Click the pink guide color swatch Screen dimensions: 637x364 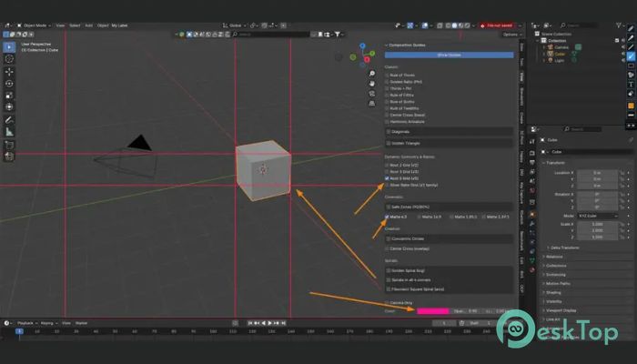point(432,311)
